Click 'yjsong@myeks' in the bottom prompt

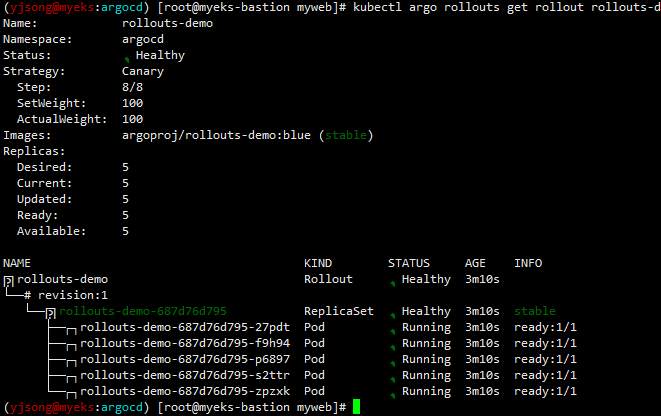tap(52, 407)
